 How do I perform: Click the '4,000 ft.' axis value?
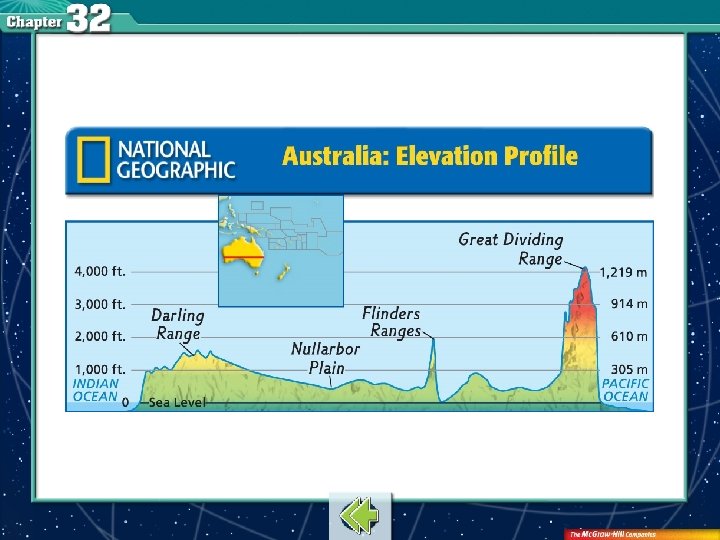100,271
